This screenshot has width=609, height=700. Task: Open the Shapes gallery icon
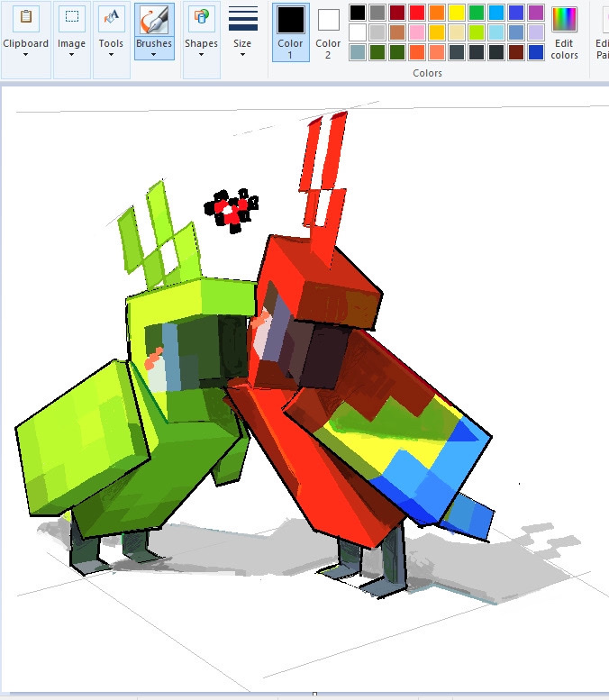(x=202, y=19)
